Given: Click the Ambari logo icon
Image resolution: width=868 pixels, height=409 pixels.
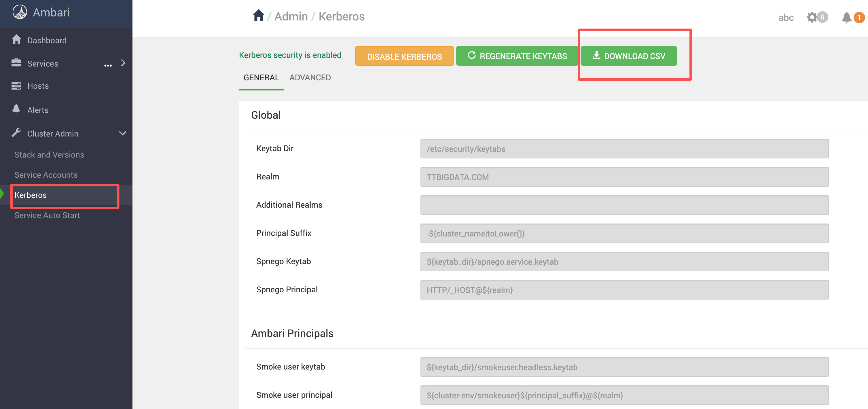Looking at the screenshot, I should coord(20,12).
